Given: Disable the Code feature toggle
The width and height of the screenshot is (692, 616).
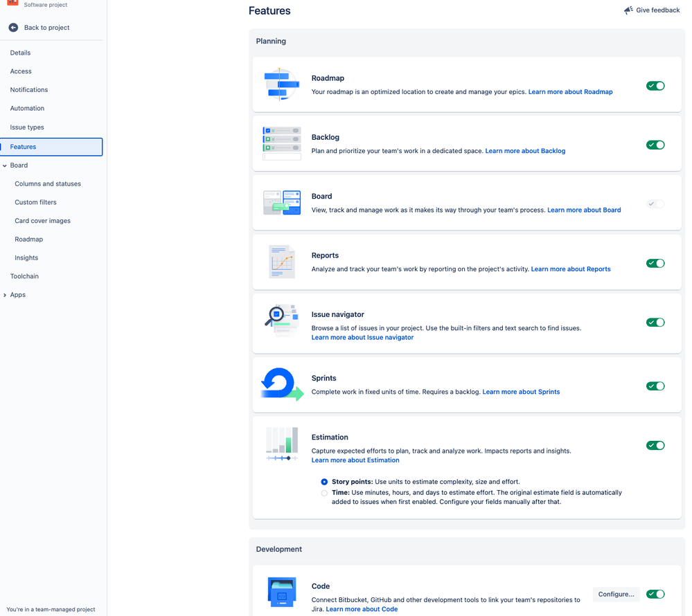Looking at the screenshot, I should pos(655,595).
